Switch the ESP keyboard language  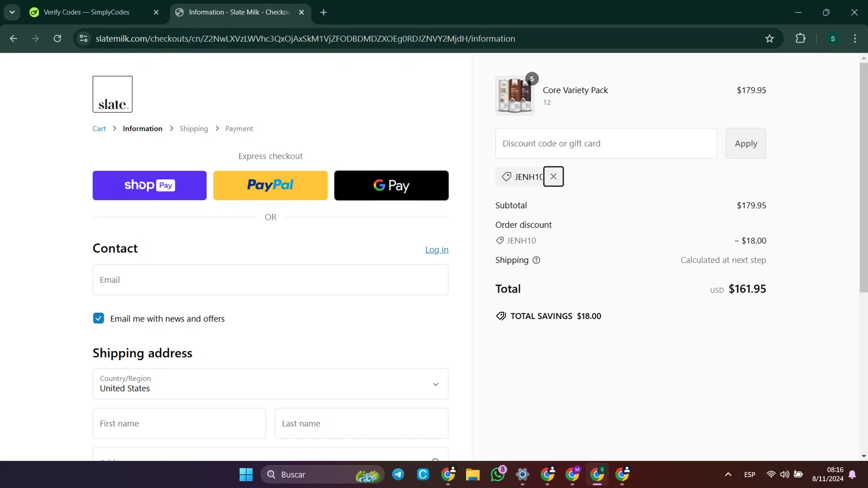pos(750,475)
